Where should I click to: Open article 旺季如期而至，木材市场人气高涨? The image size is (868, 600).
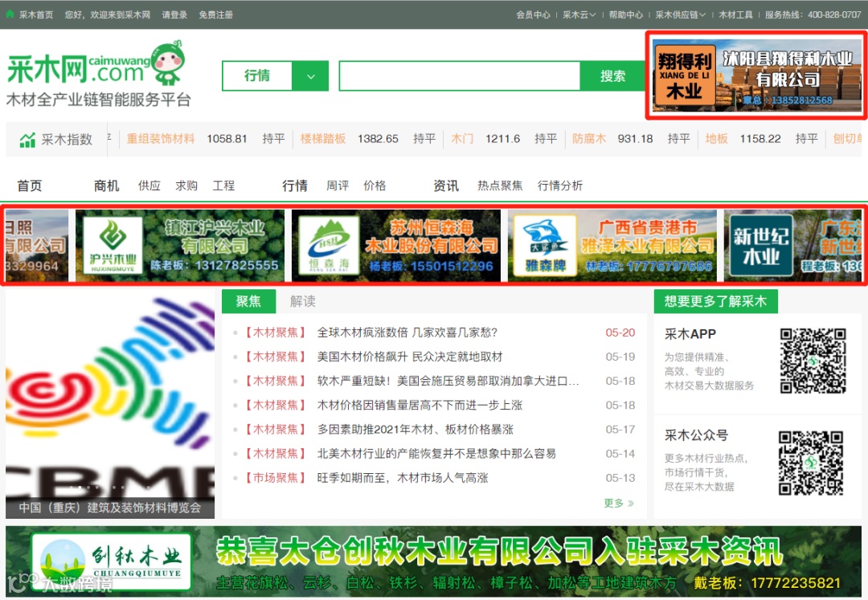403,479
